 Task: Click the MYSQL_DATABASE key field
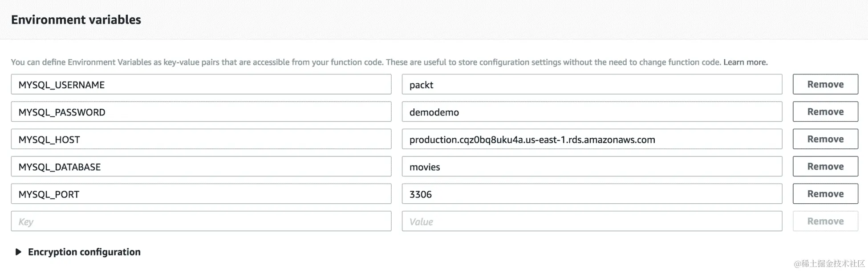(x=201, y=167)
